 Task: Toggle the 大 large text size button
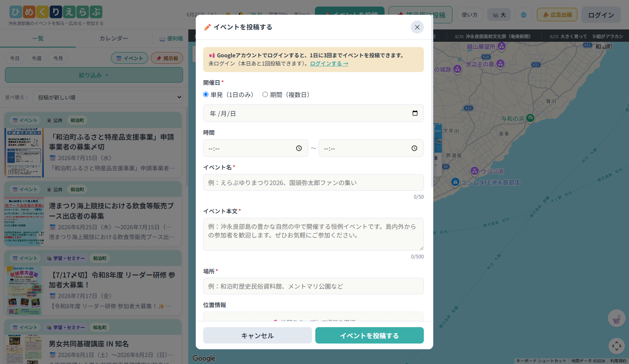pos(499,15)
